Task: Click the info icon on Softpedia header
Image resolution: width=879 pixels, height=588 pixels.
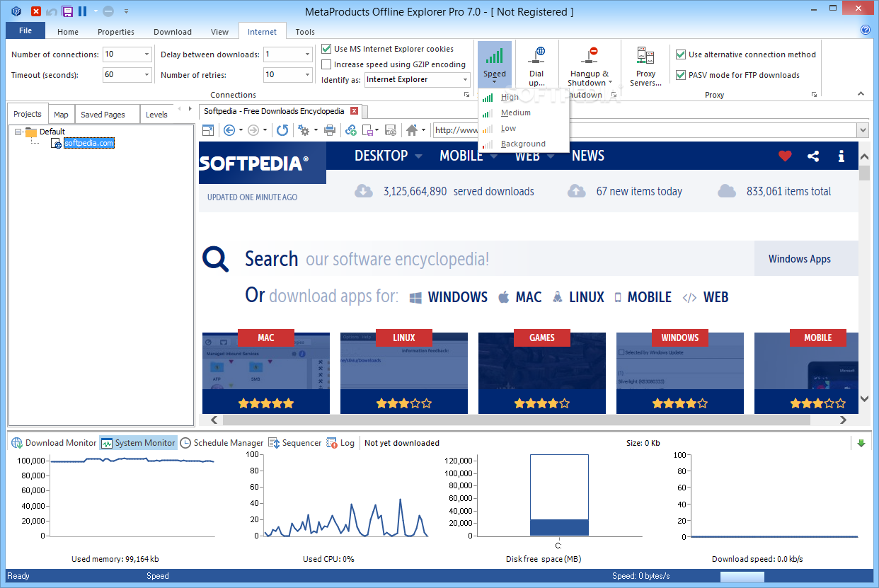Action: 841,156
